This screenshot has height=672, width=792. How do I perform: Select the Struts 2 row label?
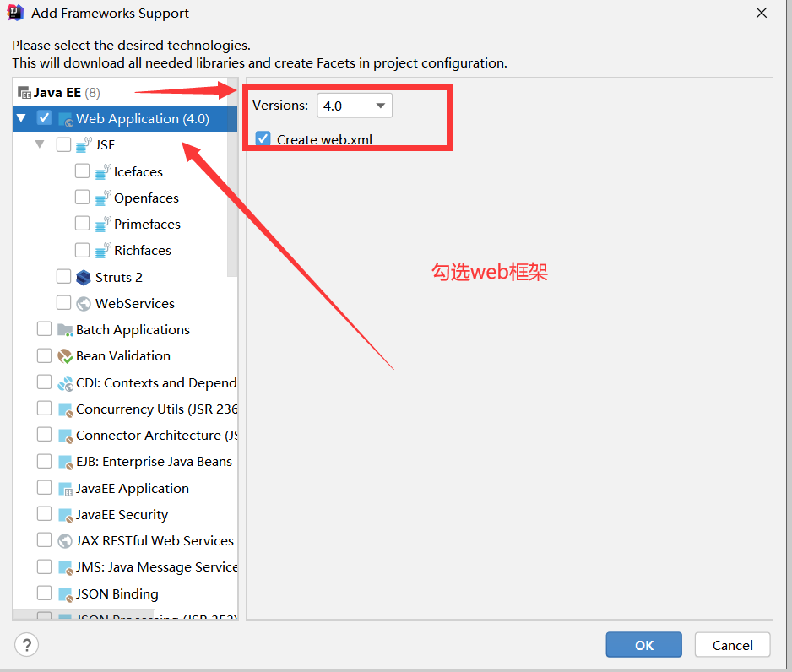click(x=119, y=277)
